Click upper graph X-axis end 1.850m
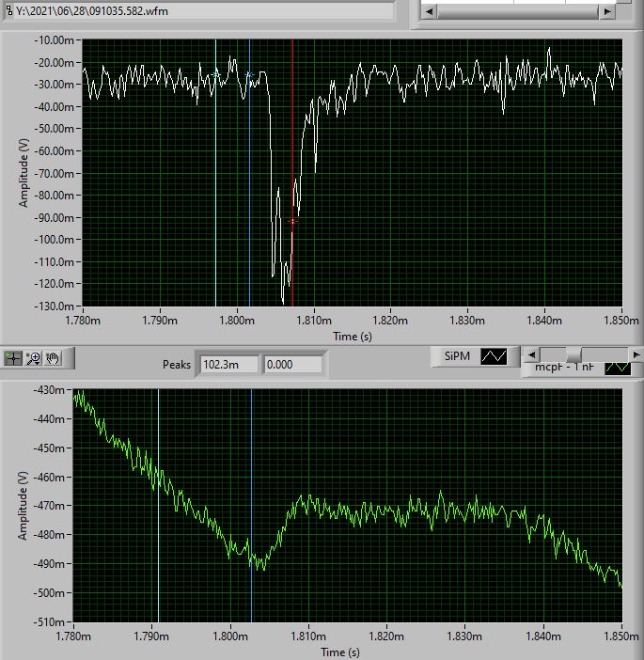Screen dimensions: 644x660 pos(621,321)
